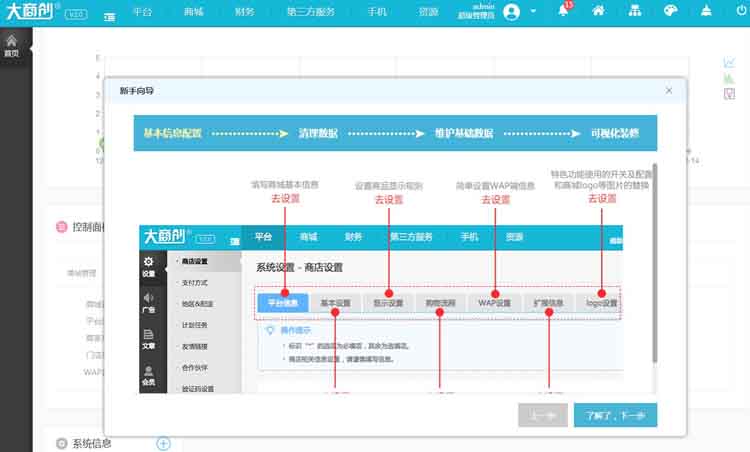Click the notification bell icon

[x=563, y=11]
